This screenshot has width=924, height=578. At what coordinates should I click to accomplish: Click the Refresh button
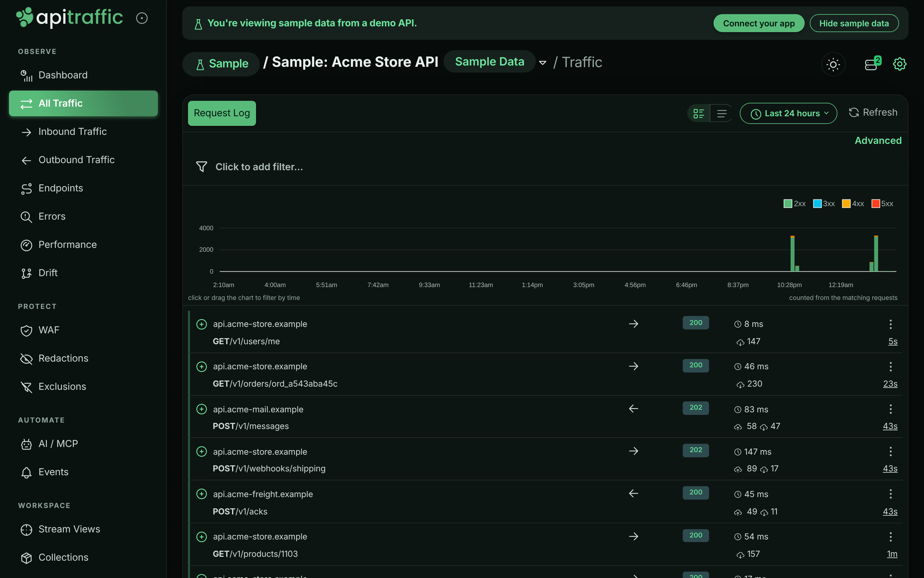point(873,112)
